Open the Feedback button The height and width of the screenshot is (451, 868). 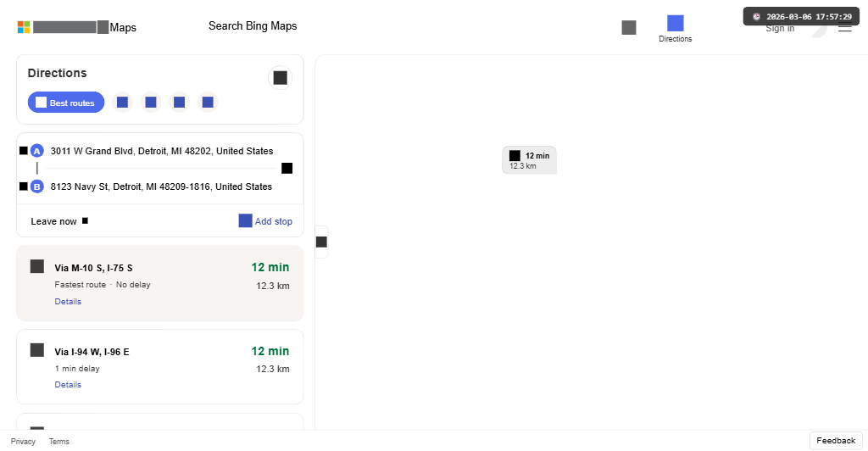(836, 441)
